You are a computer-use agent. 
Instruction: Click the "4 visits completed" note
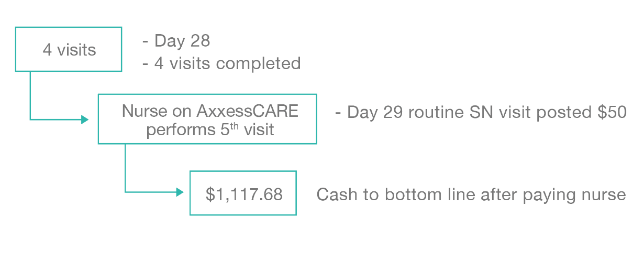[221, 63]
